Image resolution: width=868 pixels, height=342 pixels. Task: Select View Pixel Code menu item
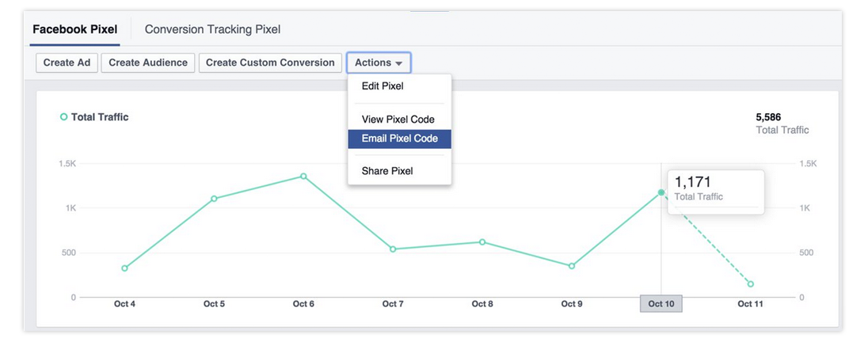pyautogui.click(x=400, y=120)
